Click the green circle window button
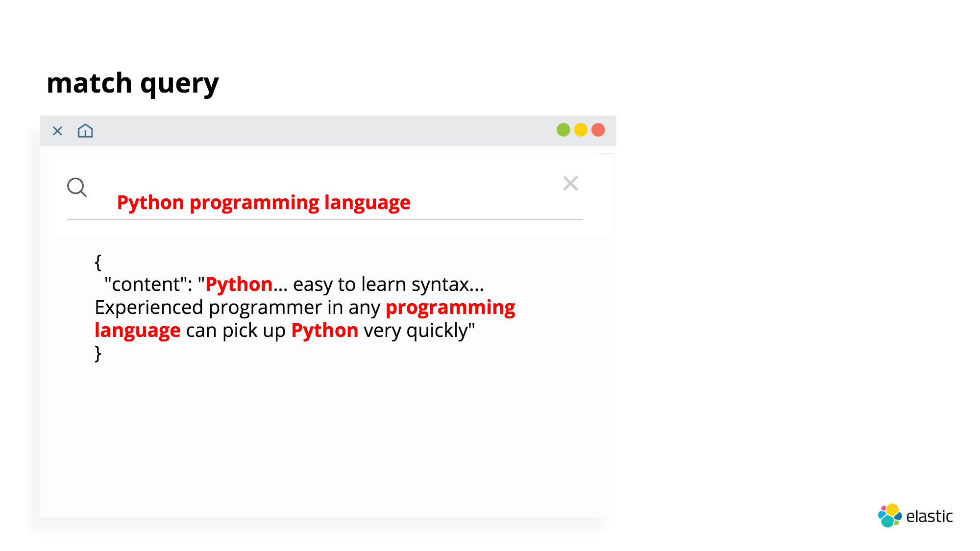This screenshot has width=980, height=551. point(563,130)
